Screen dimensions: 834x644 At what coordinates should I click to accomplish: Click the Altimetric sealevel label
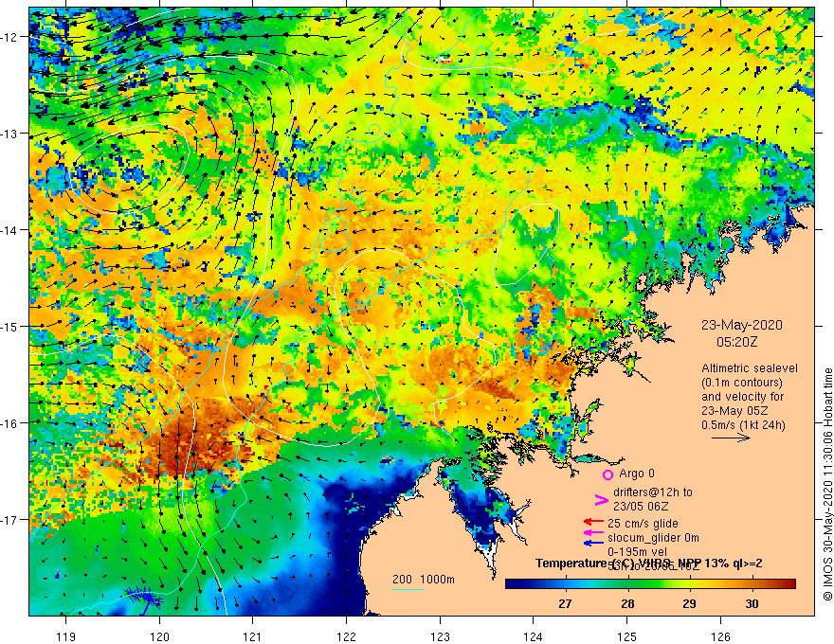click(x=750, y=368)
